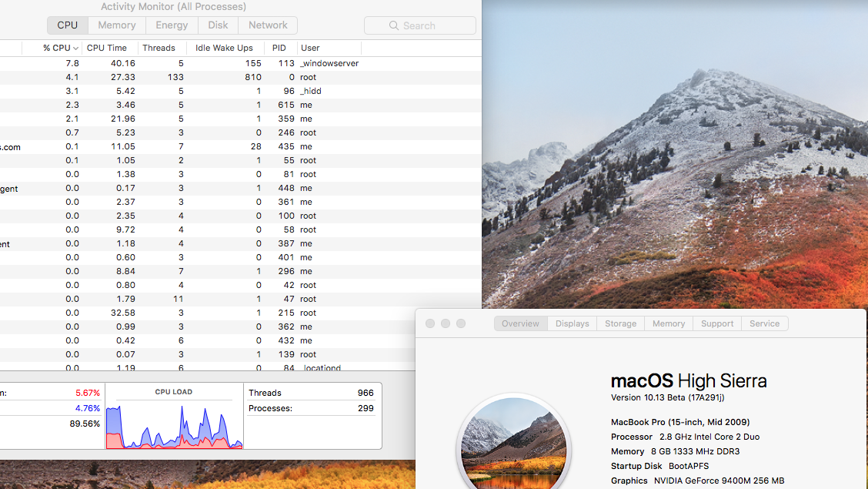Open the Memory tab in Activity Monitor
This screenshot has width=868, height=489.
click(x=117, y=25)
